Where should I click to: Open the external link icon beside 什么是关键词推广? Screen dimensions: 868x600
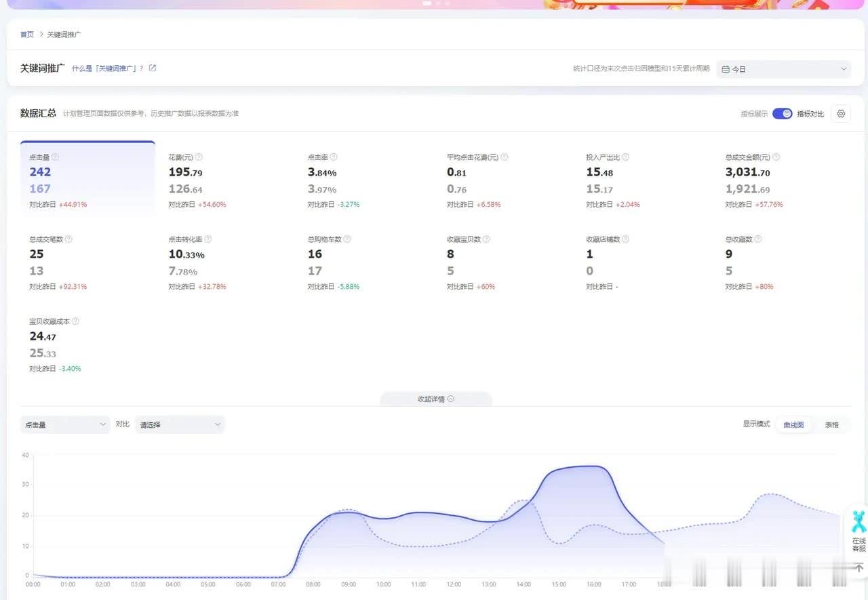coord(153,68)
